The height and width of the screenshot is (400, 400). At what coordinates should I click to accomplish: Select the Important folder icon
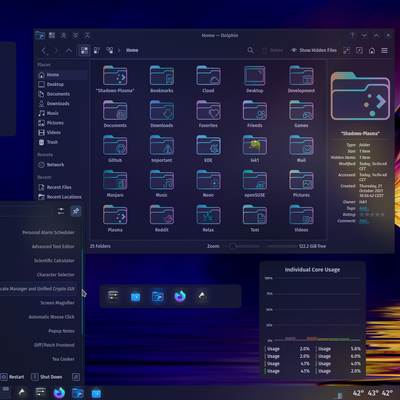click(162, 145)
